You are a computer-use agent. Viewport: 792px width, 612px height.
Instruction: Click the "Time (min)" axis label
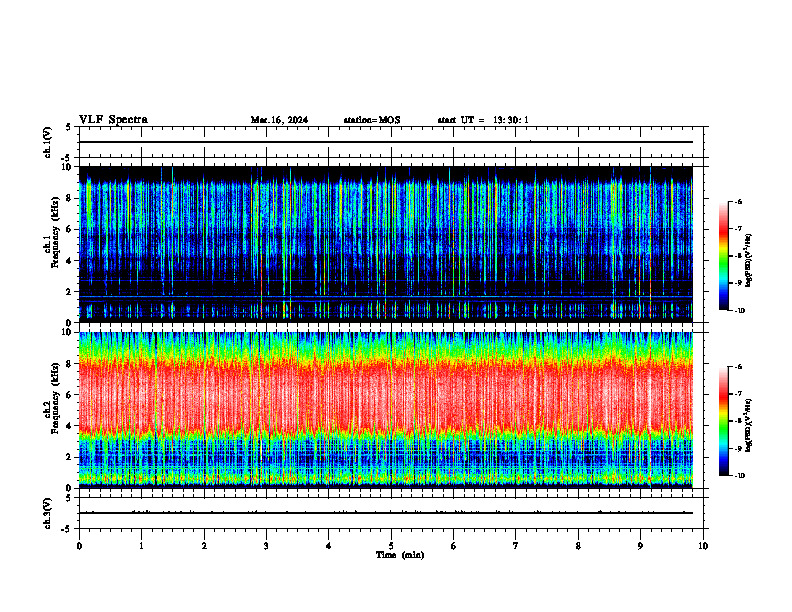(400, 555)
